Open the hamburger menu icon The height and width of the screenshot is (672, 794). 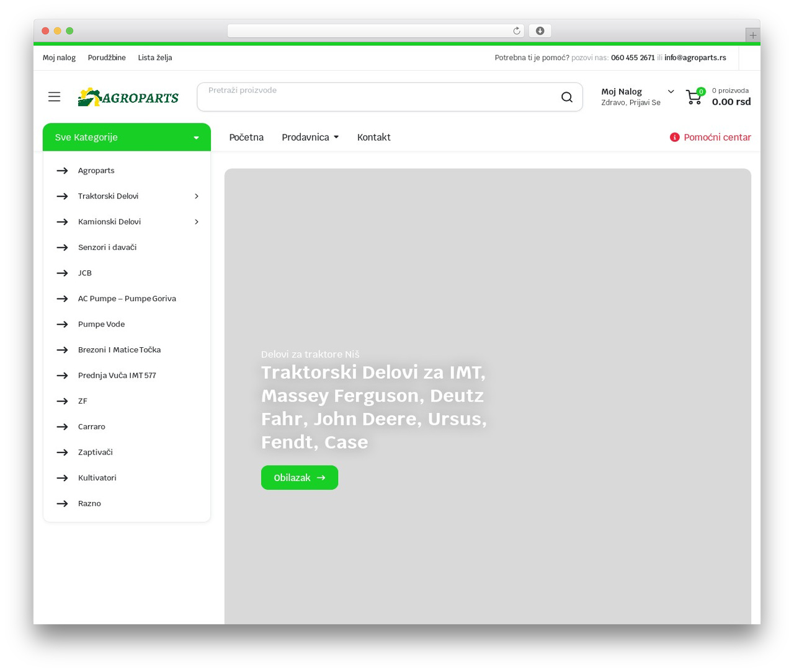(55, 97)
